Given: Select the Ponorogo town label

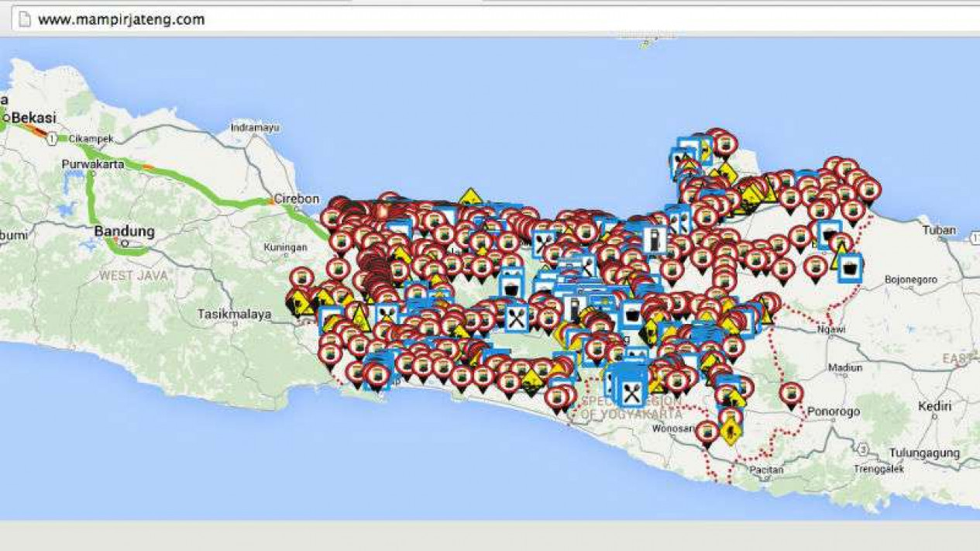Looking at the screenshot, I should (834, 411).
